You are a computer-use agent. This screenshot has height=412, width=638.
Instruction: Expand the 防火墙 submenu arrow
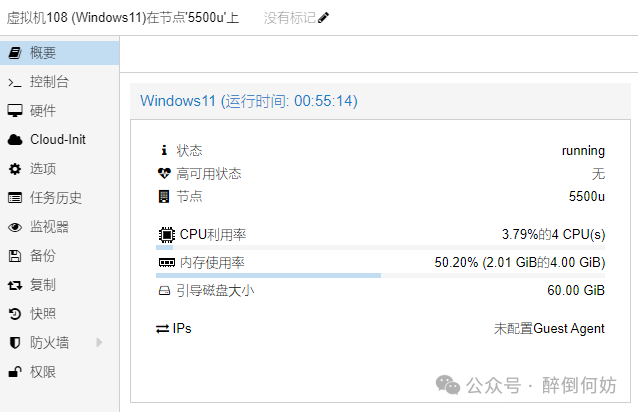98,343
